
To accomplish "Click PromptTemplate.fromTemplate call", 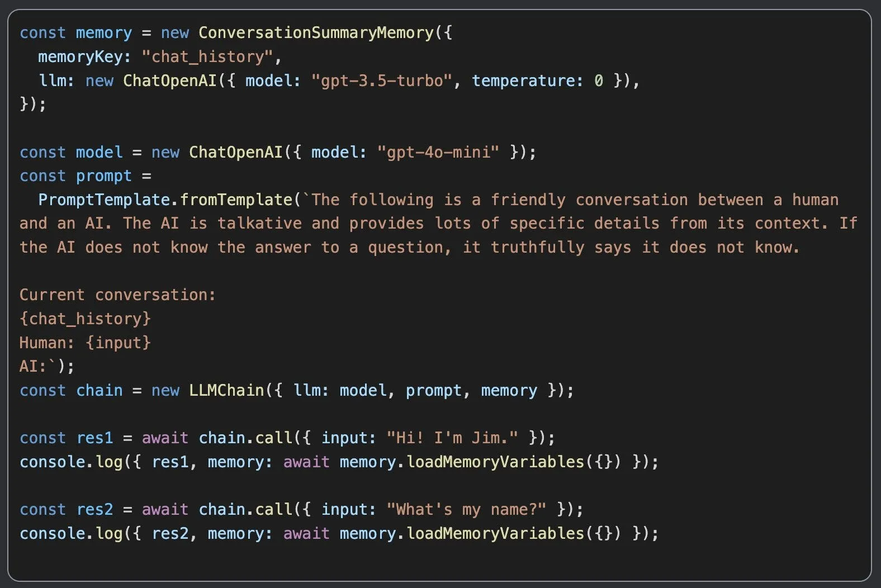I will click(165, 200).
